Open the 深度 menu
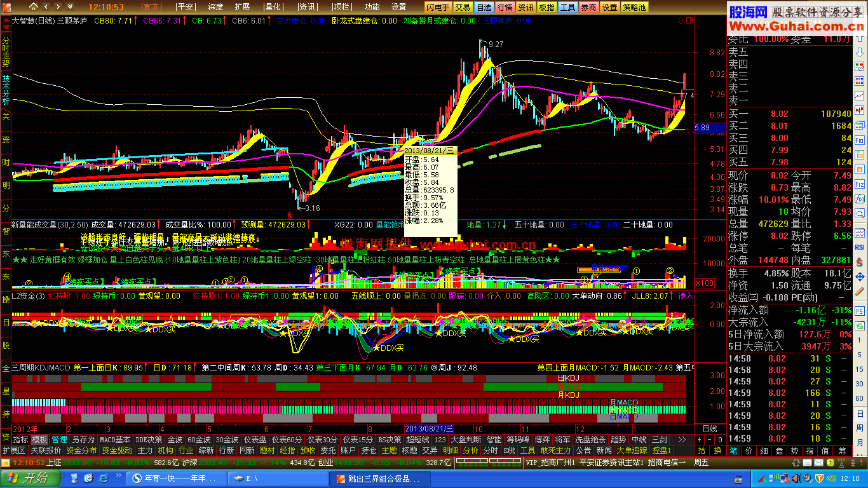Screen dimensions: 868x488 [216, 7]
